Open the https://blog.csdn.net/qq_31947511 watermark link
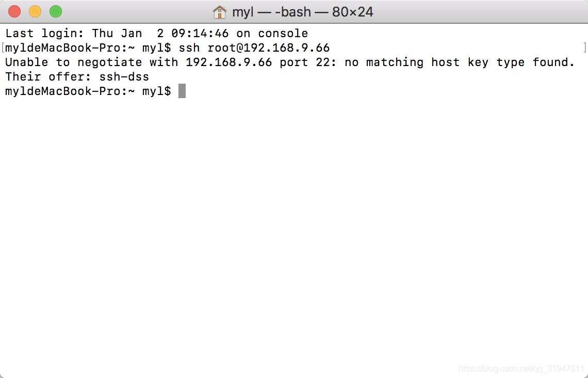Image resolution: width=588 pixels, height=378 pixels. tap(521, 370)
